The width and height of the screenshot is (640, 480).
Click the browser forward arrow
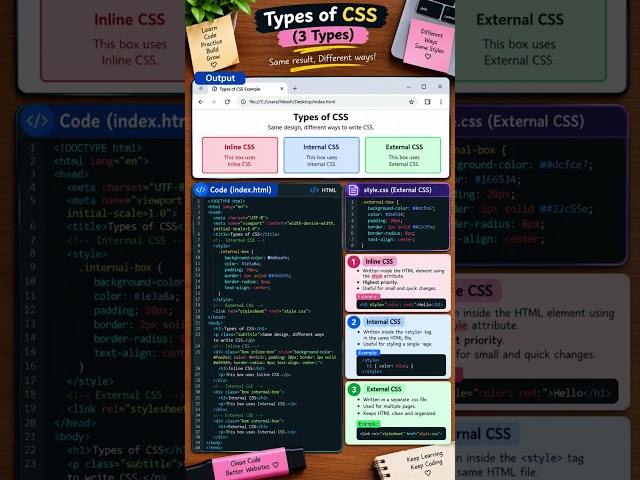click(213, 102)
